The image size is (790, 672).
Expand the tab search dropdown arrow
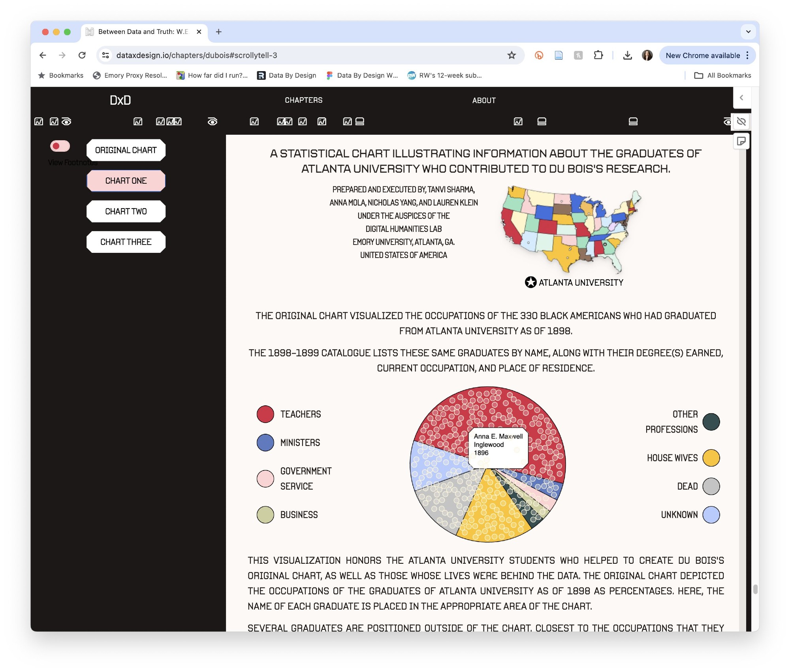point(748,32)
